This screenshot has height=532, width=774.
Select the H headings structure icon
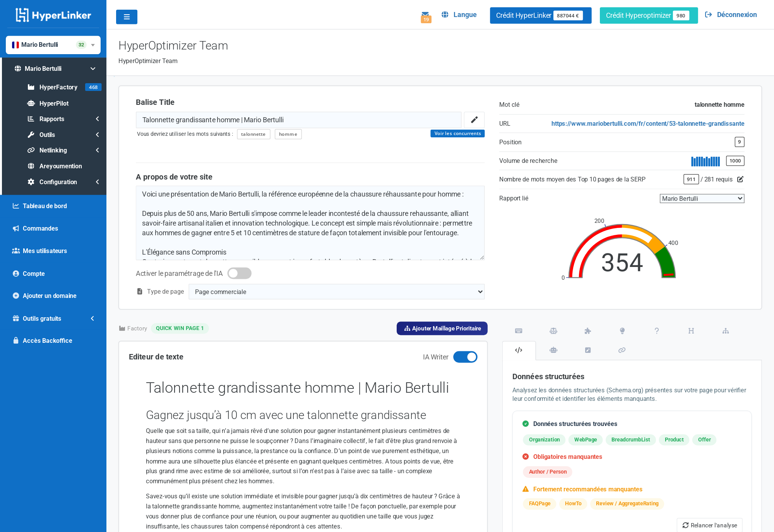click(x=691, y=331)
